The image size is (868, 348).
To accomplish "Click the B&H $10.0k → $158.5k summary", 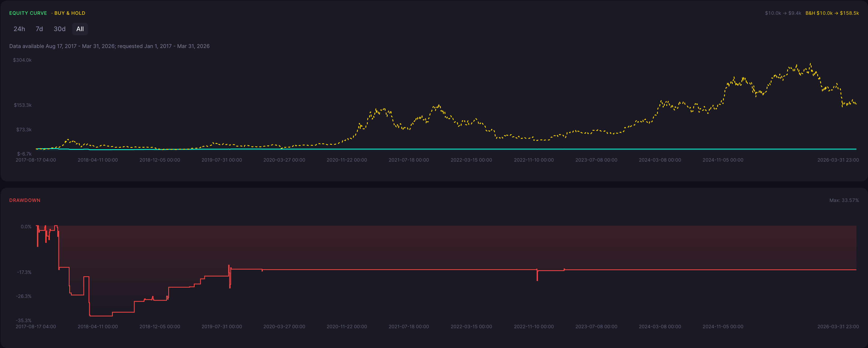I will click(x=832, y=13).
